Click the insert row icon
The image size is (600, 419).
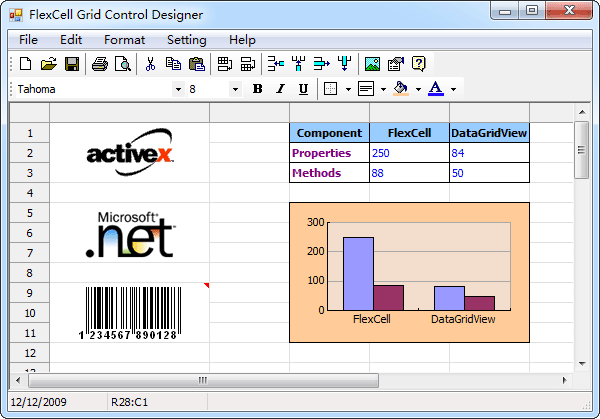(x=276, y=64)
